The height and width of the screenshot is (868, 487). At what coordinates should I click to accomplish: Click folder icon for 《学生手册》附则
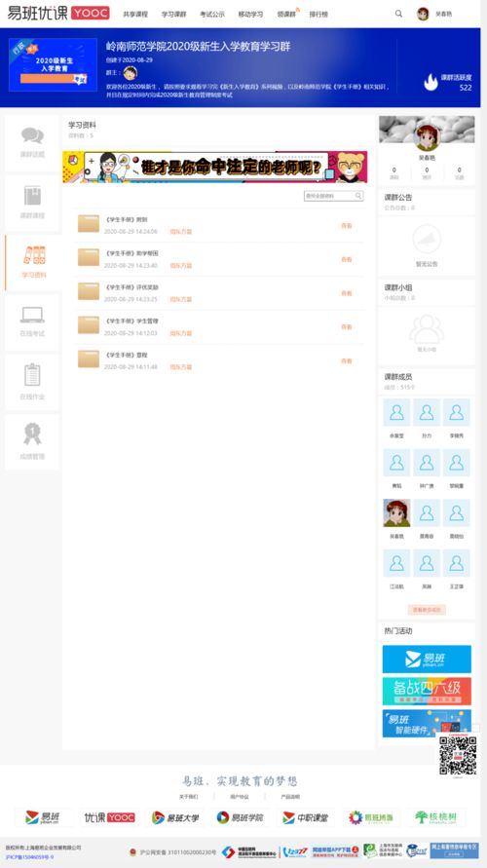[x=89, y=224]
